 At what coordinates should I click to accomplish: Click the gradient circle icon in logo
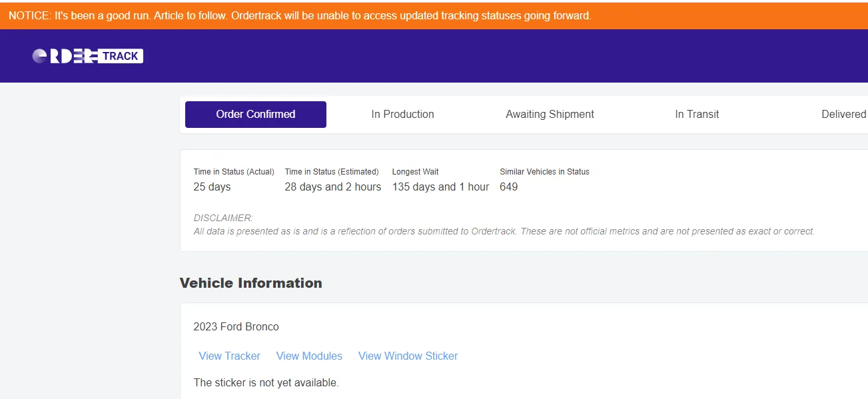tap(39, 57)
